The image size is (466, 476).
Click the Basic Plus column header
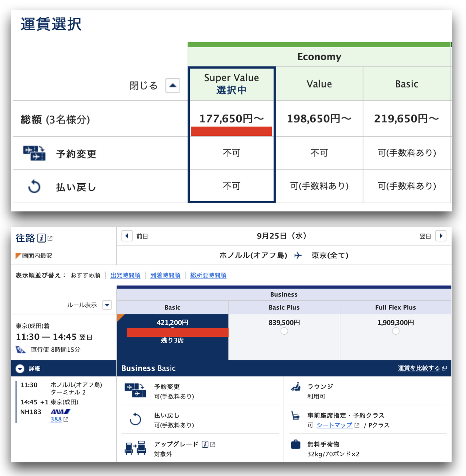click(284, 307)
